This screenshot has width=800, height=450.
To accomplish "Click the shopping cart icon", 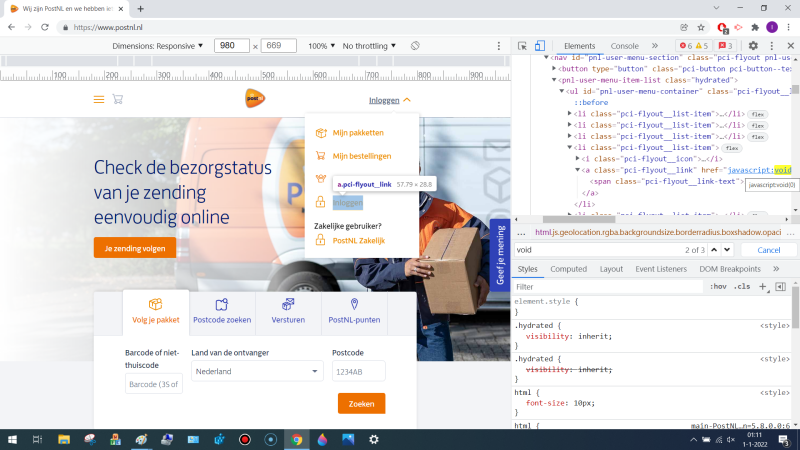I will tap(117, 99).
